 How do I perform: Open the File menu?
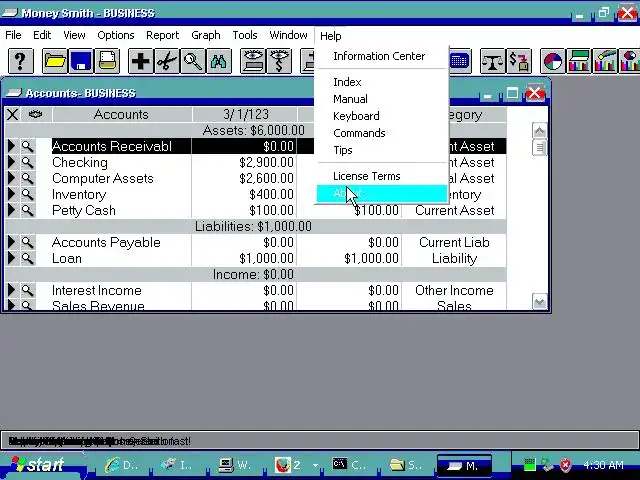click(x=13, y=35)
